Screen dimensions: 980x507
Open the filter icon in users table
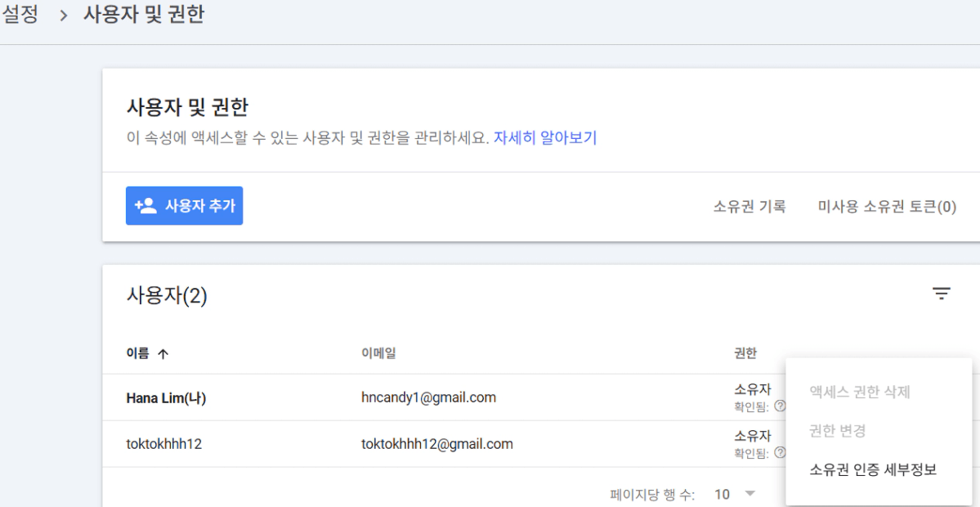pos(942,294)
